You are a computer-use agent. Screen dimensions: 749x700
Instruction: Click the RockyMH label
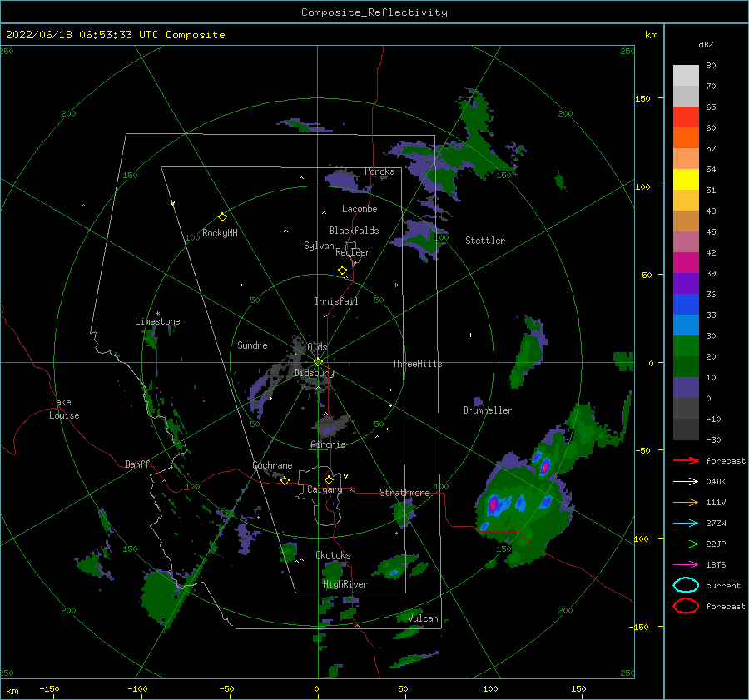point(220,233)
